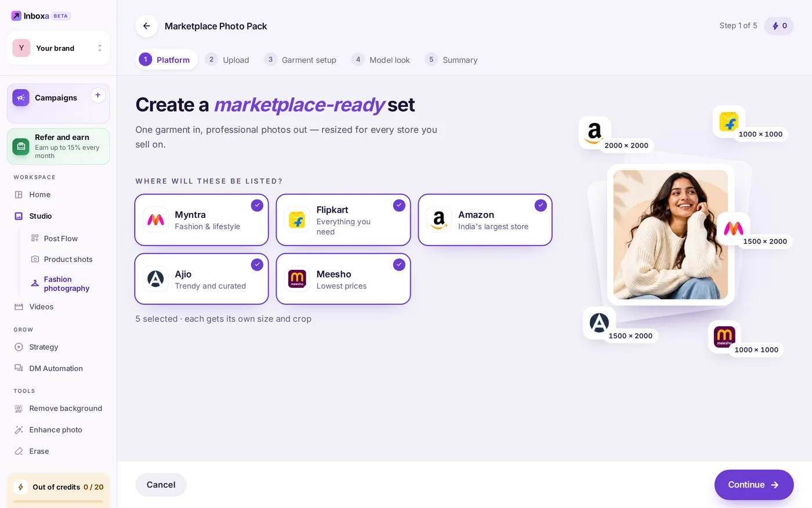Uncheck the Meesho platform checkmark

click(x=399, y=265)
